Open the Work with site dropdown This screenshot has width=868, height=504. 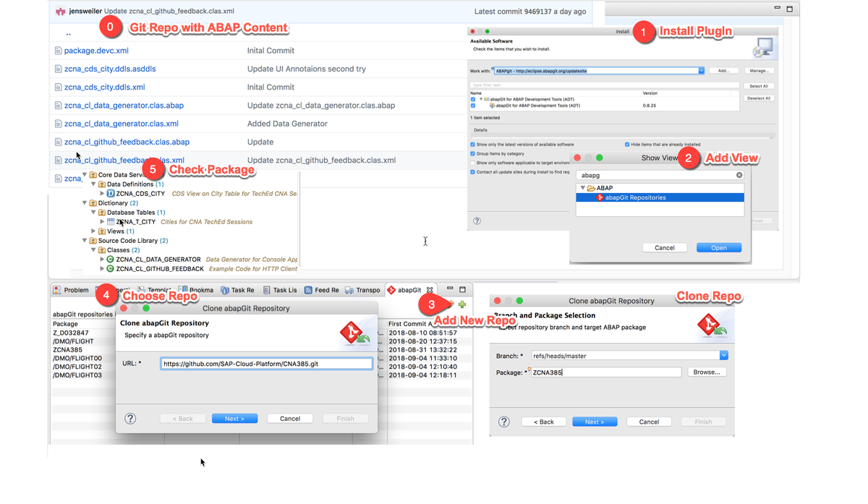[x=701, y=71]
